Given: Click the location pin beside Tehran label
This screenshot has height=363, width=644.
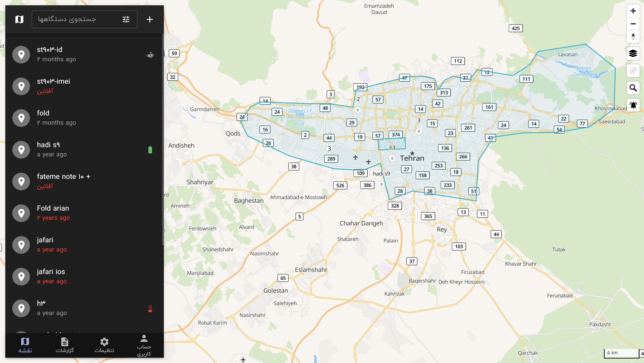Looking at the screenshot, I should pyautogui.click(x=392, y=159).
